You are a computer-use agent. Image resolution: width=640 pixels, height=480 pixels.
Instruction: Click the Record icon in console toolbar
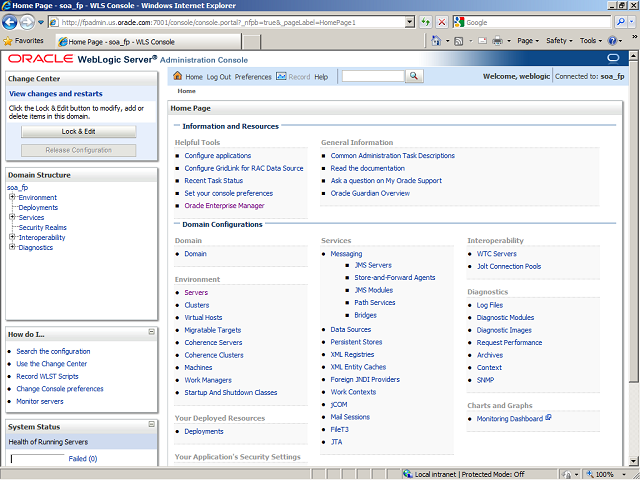coord(280,77)
